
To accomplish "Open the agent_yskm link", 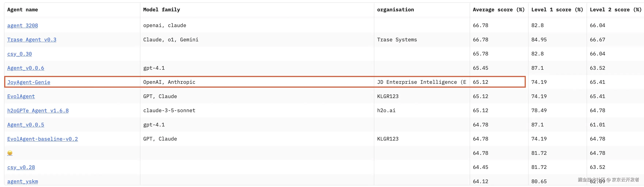I will click(x=22, y=182).
